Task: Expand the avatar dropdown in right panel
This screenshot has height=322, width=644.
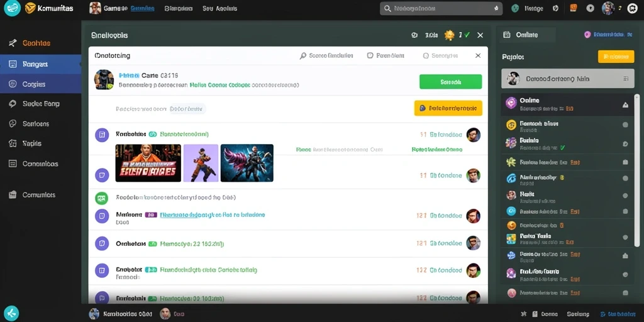Action: click(x=567, y=79)
